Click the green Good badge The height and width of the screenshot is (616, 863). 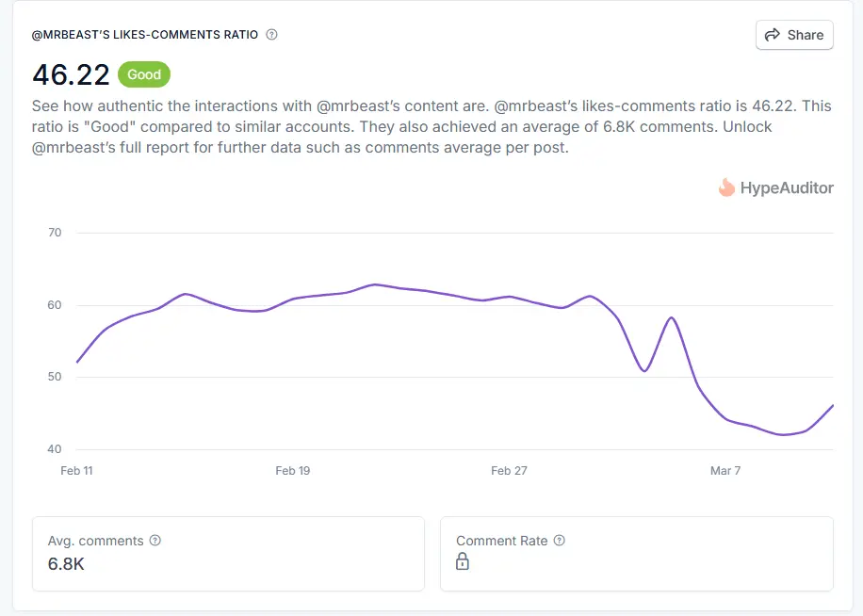(x=144, y=74)
